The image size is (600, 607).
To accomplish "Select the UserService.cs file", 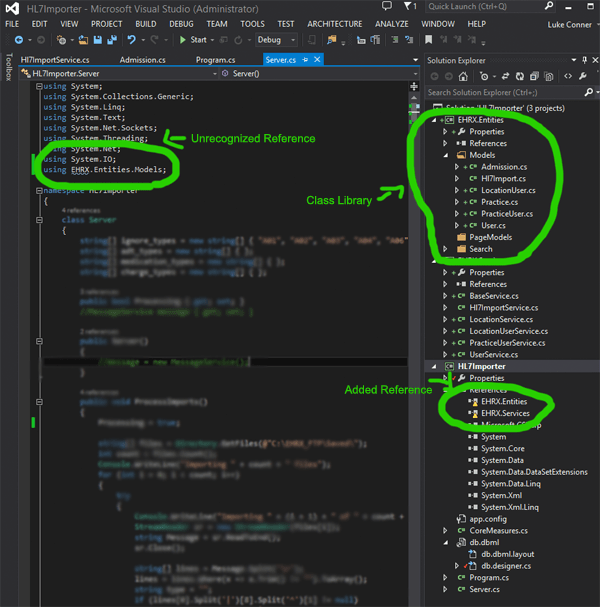I will 493,355.
